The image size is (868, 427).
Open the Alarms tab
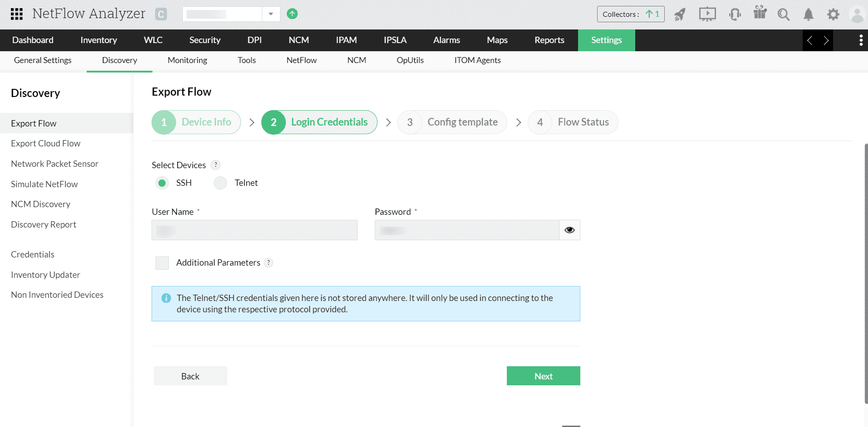pyautogui.click(x=446, y=40)
